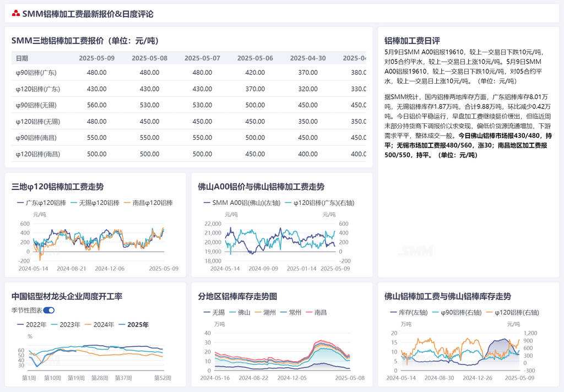Click the φ90铝棒(南昌) row label
Viewport: 564px width, 392px height.
pyautogui.click(x=36, y=138)
